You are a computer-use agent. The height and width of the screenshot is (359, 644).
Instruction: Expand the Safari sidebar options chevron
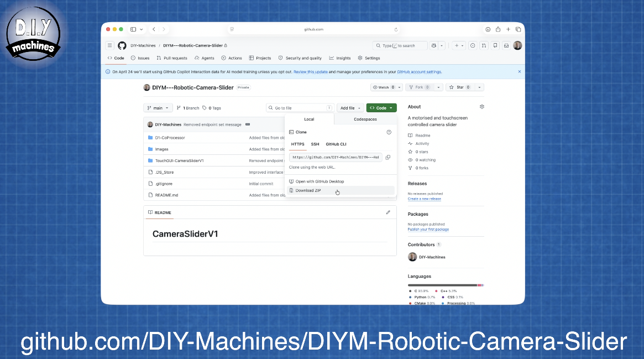(x=142, y=29)
